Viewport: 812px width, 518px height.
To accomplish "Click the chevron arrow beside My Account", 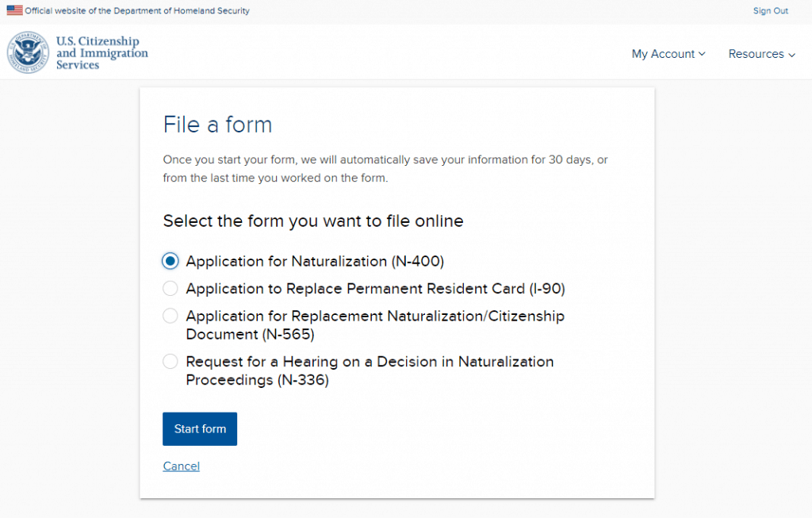I will point(702,55).
